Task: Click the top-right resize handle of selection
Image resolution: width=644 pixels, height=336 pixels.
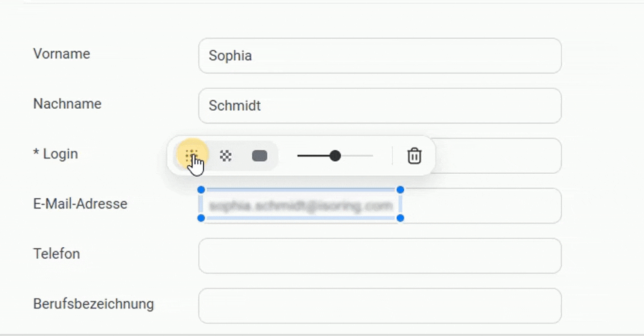Action: 401,190
